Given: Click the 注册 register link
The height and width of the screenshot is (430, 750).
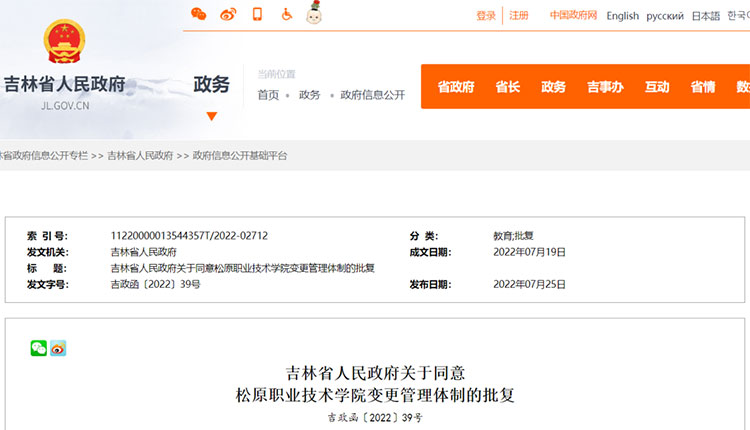Looking at the screenshot, I should click(518, 16).
